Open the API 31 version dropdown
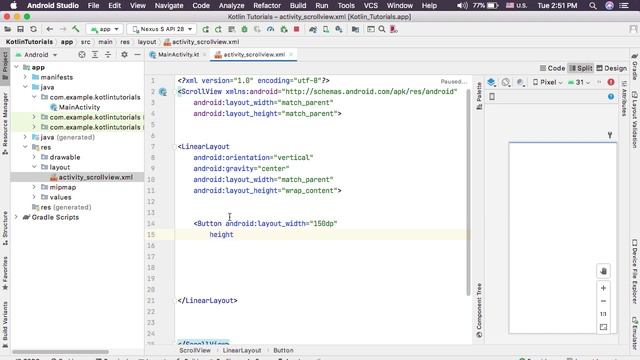Image resolution: width=640 pixels, height=360 pixels. tap(579, 82)
